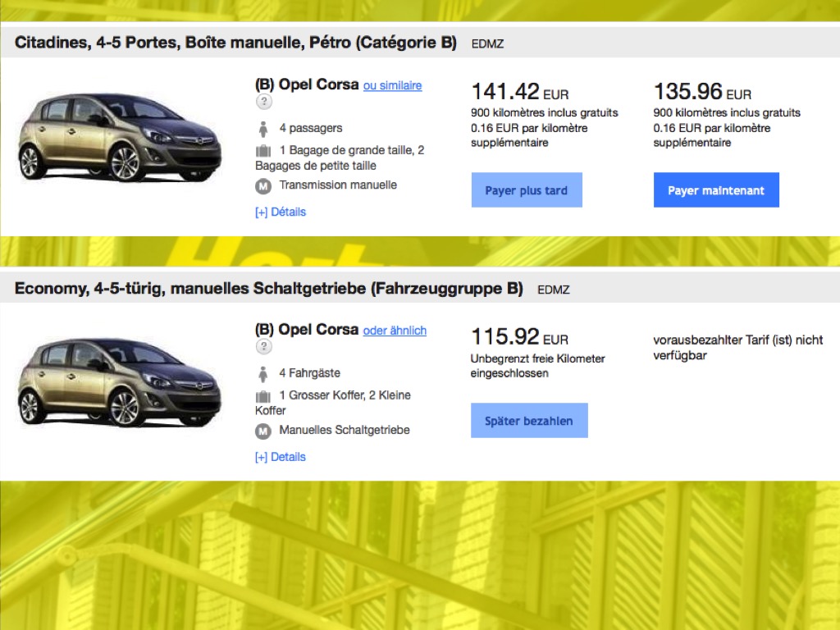Viewport: 840px width, 630px height.
Task: Click the M icon beside "Manuelles Schaltgetriebe"
Action: pos(263,431)
